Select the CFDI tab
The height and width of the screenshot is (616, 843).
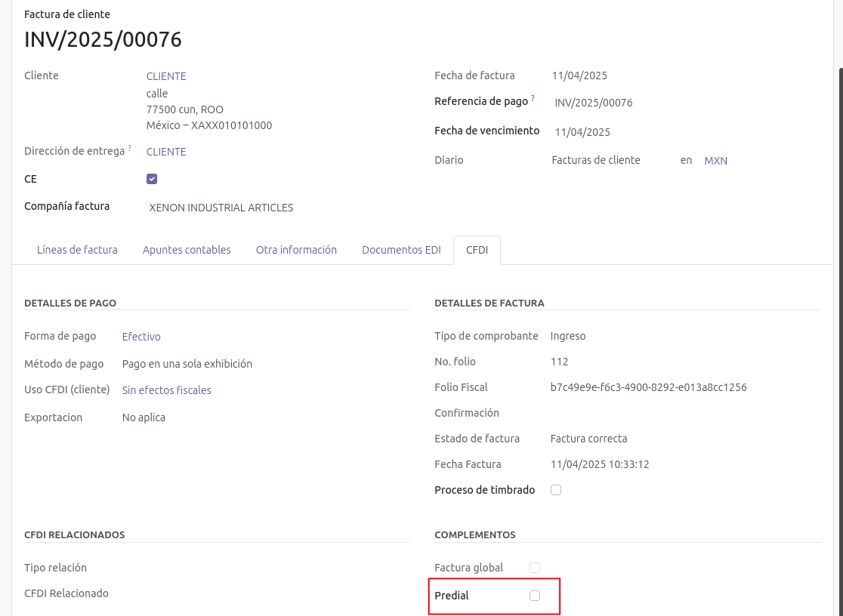(477, 250)
